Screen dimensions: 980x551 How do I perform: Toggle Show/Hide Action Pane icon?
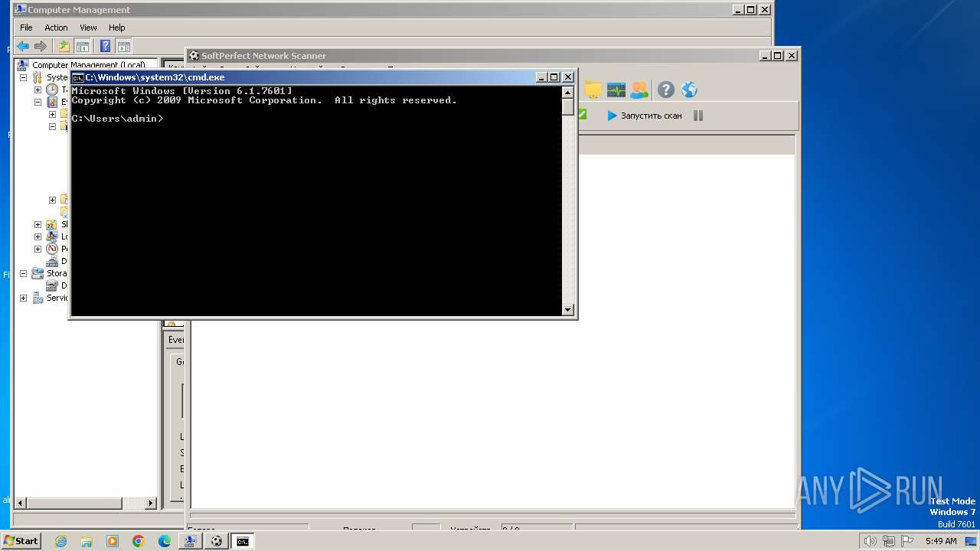pyautogui.click(x=123, y=46)
